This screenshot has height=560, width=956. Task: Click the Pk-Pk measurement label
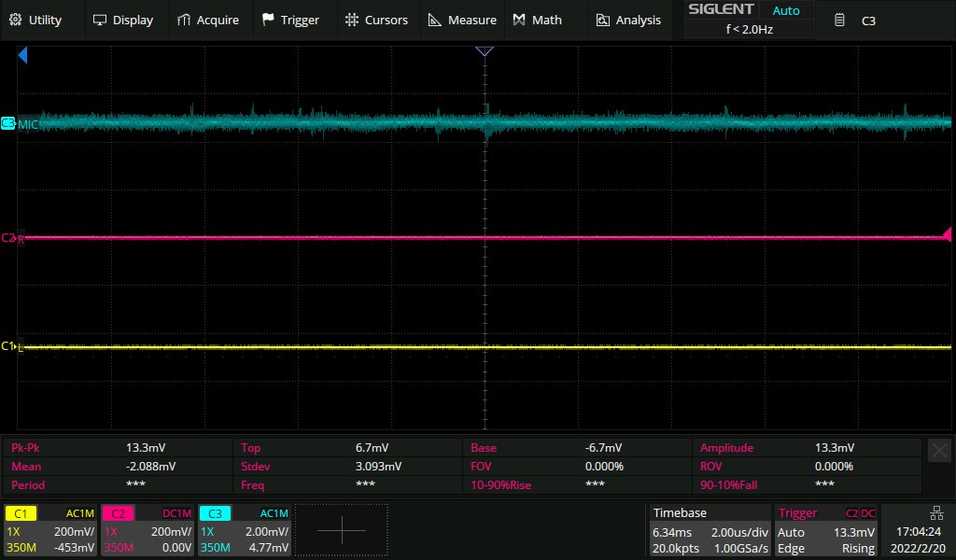pyautogui.click(x=25, y=447)
